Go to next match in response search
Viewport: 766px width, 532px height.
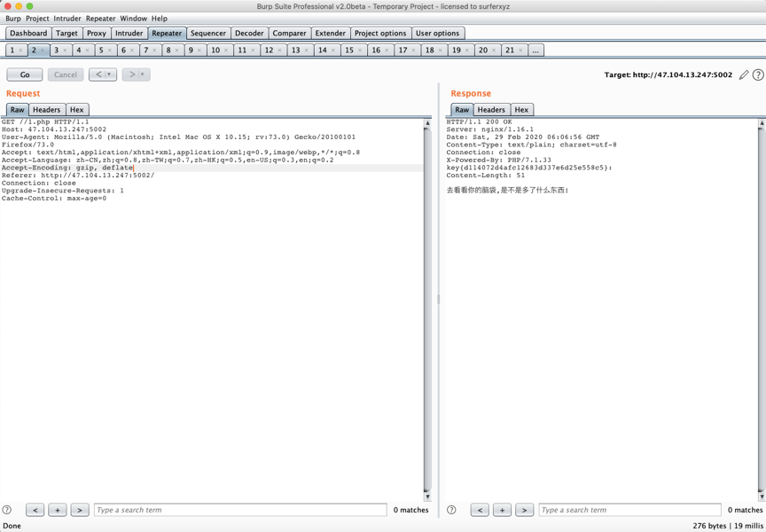click(524, 510)
